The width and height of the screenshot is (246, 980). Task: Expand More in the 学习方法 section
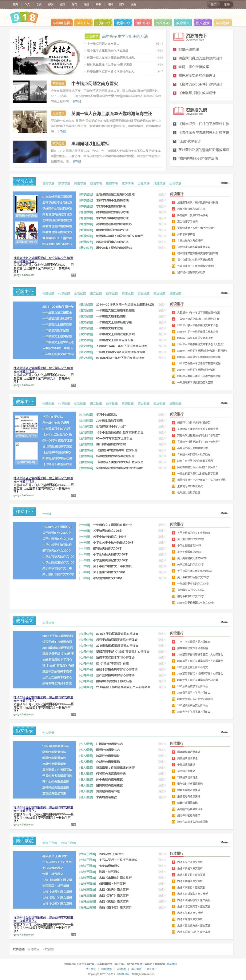click(x=225, y=183)
